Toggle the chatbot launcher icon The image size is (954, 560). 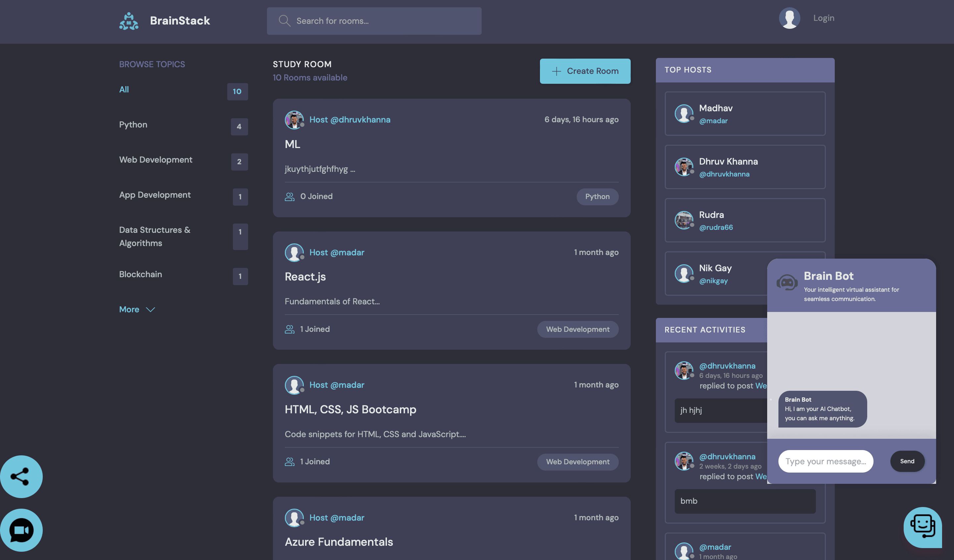(x=923, y=527)
